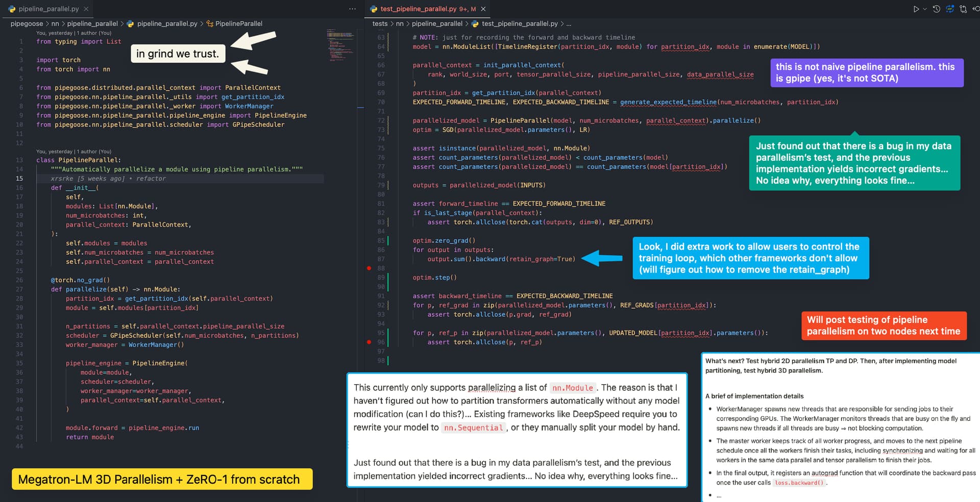The image size is (980, 502).
Task: Close the test_pipeline_parallel.py tab
Action: click(483, 9)
